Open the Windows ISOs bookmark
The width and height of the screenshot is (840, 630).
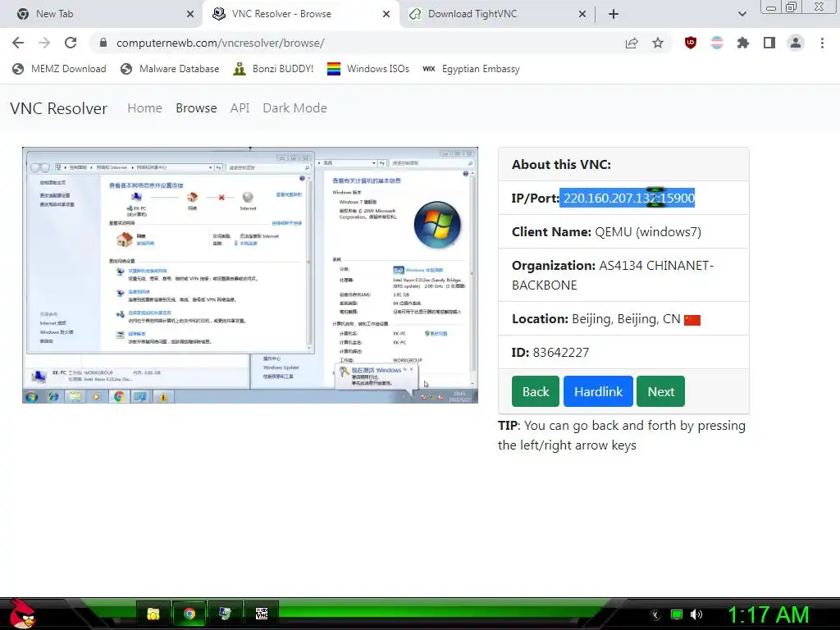coord(368,69)
